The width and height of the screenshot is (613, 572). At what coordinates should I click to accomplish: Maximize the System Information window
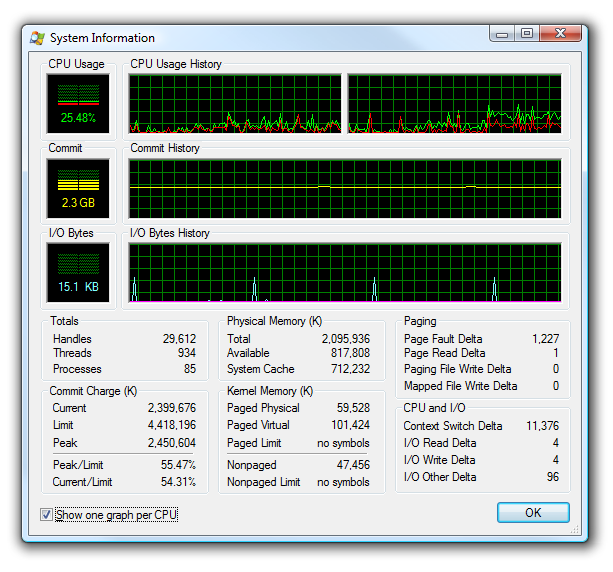pos(527,34)
